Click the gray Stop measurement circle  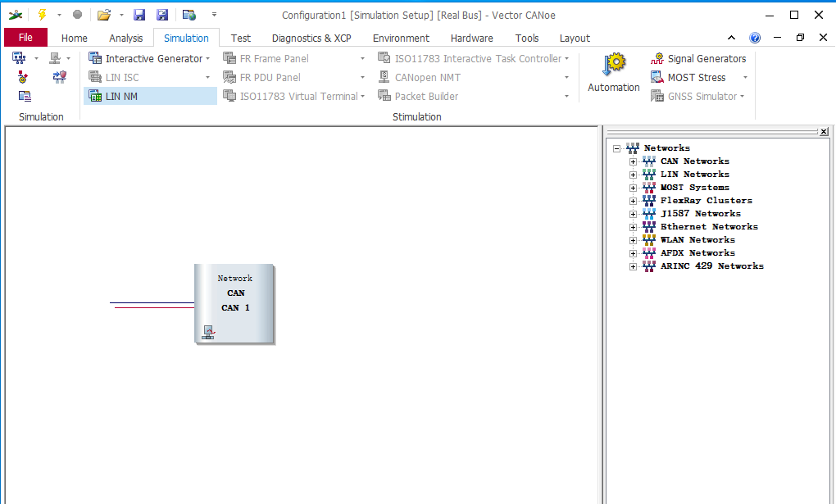pos(77,15)
